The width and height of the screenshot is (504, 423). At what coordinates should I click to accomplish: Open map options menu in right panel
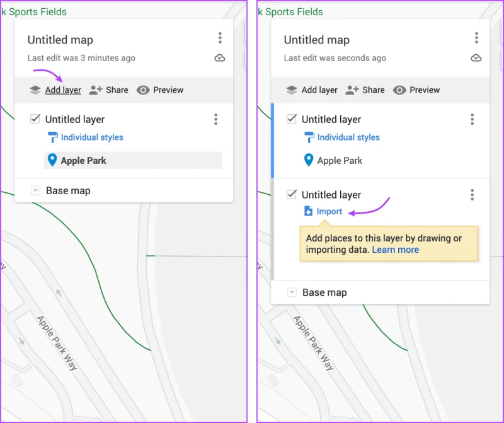476,38
